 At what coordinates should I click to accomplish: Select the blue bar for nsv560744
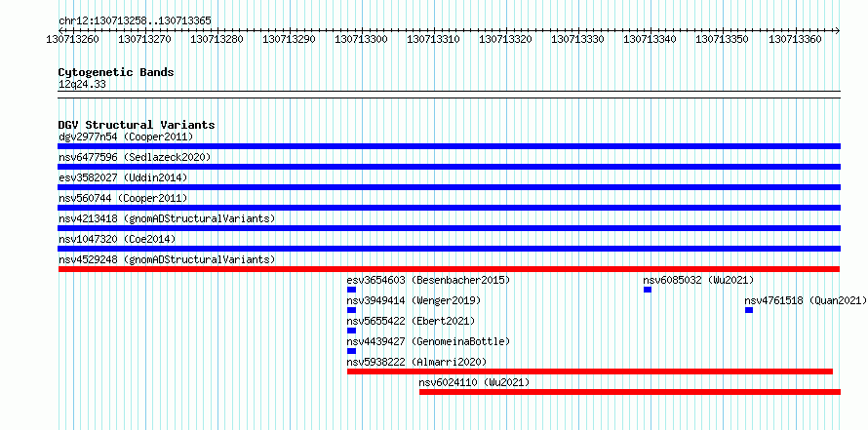coord(449,208)
